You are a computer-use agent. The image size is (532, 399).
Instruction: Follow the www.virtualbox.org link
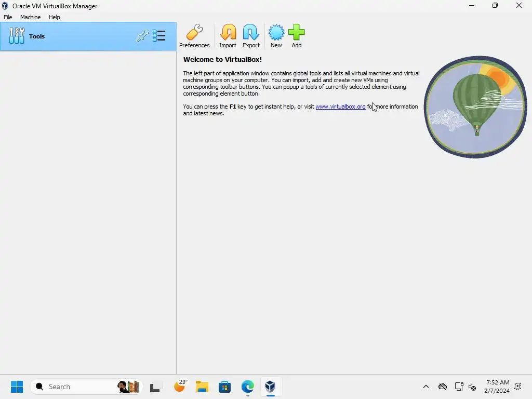click(x=340, y=107)
